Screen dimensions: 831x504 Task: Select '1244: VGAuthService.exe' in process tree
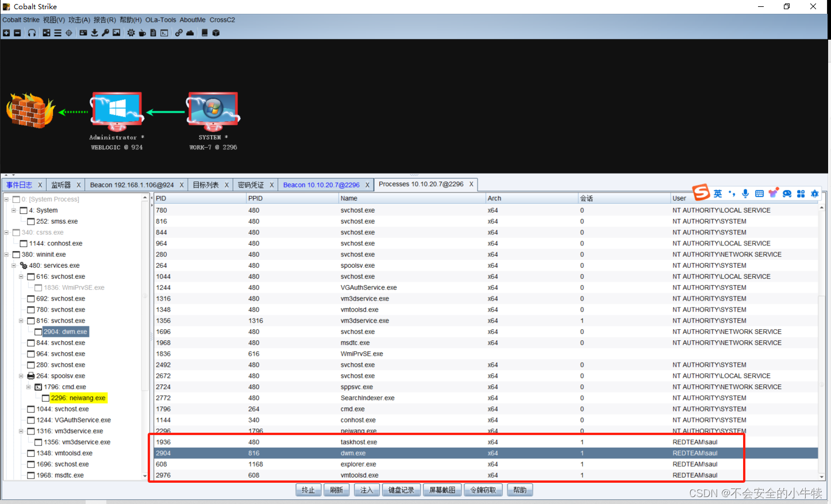74,420
